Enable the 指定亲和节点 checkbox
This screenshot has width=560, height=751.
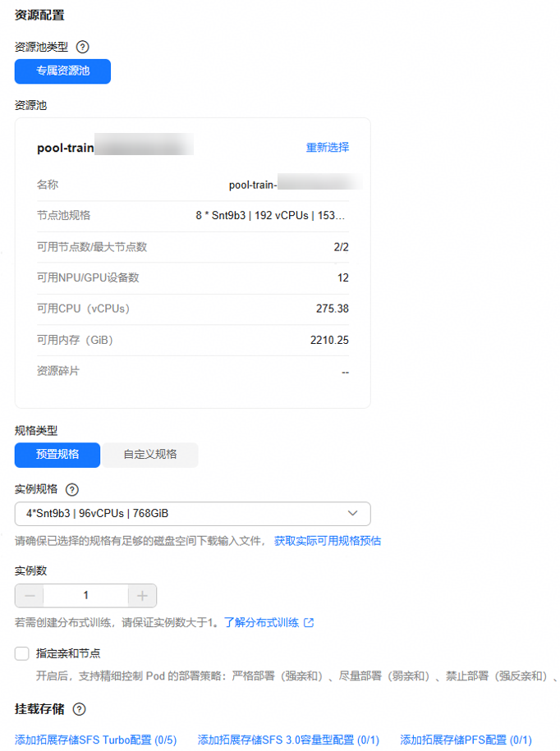(x=22, y=653)
